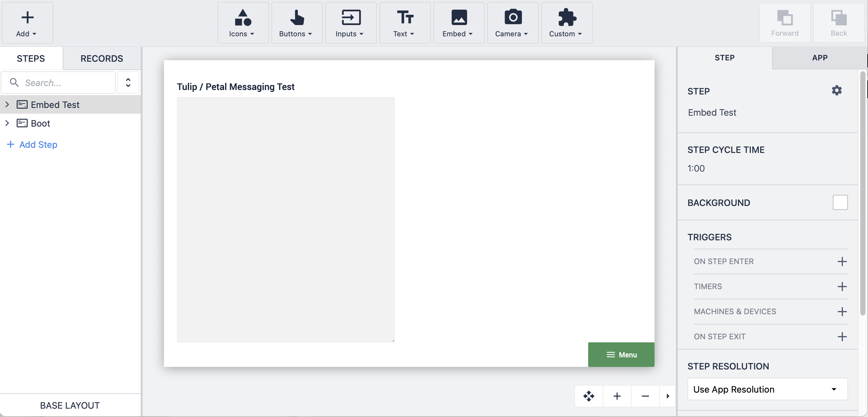The height and width of the screenshot is (417, 868).
Task: Open the Custom widget dropdown
Action: point(566,23)
